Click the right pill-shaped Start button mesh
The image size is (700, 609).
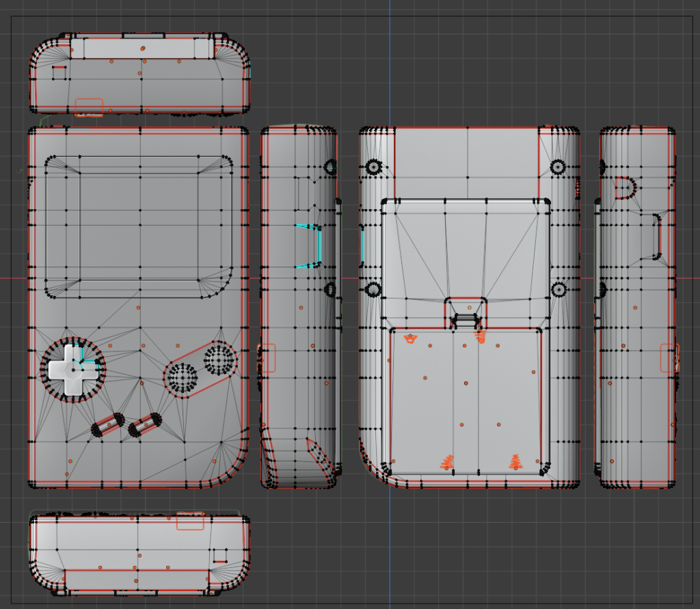(145, 424)
